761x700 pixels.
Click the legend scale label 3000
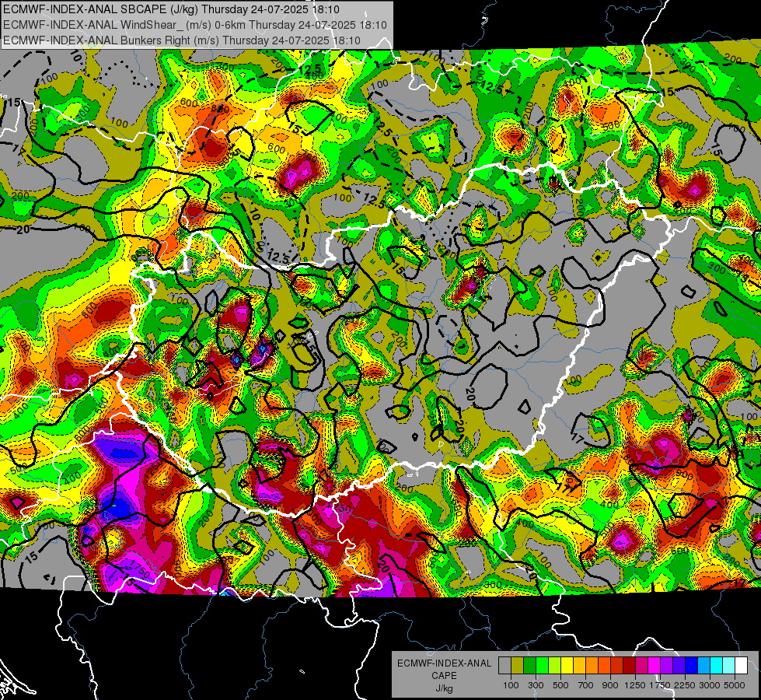(x=710, y=685)
